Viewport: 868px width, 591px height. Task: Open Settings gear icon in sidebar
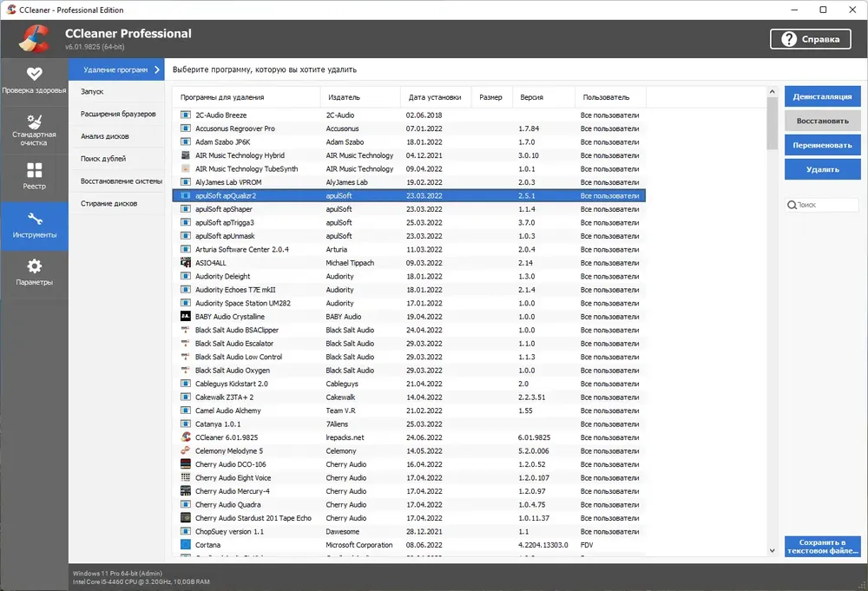tap(34, 266)
